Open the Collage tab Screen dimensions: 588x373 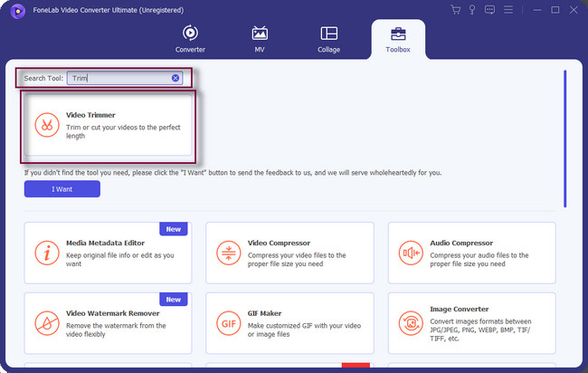pyautogui.click(x=329, y=39)
